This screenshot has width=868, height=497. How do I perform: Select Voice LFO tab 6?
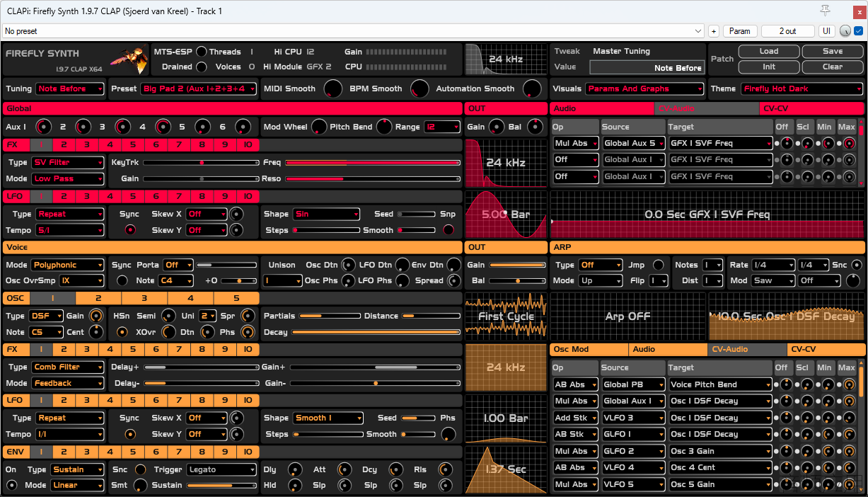[x=156, y=401]
